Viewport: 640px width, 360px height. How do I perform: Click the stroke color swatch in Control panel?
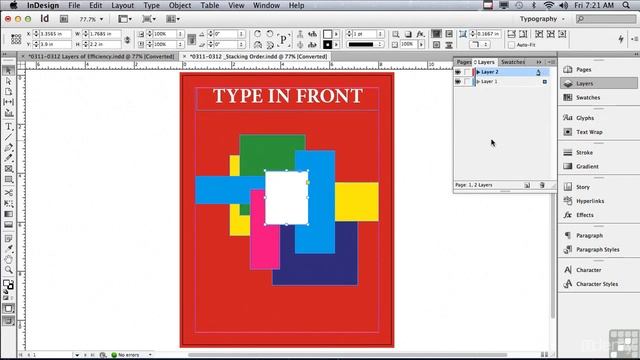327,44
